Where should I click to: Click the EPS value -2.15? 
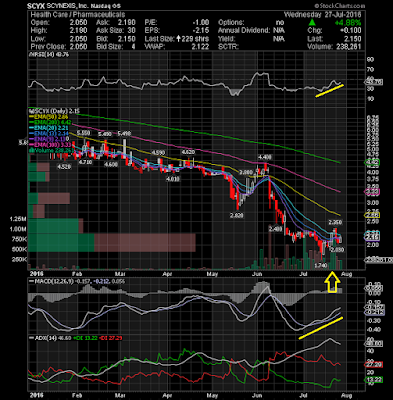click(x=201, y=30)
